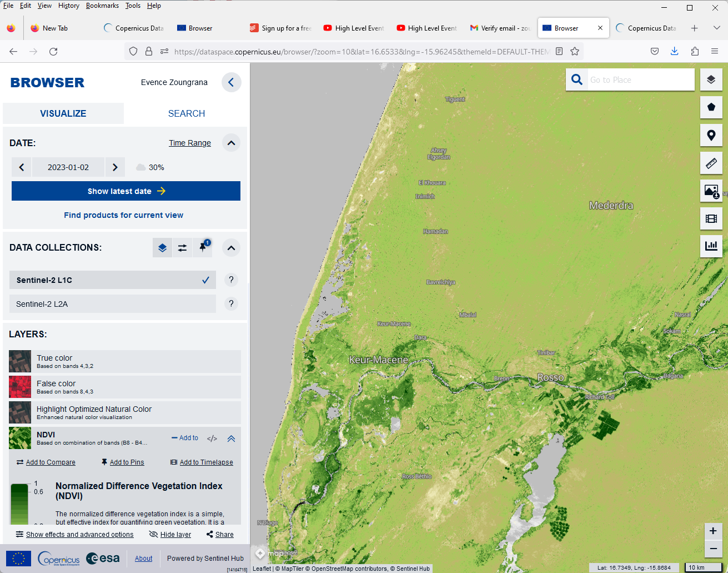Open data collections advanced filter sliders icon
The image size is (728, 573).
182,248
